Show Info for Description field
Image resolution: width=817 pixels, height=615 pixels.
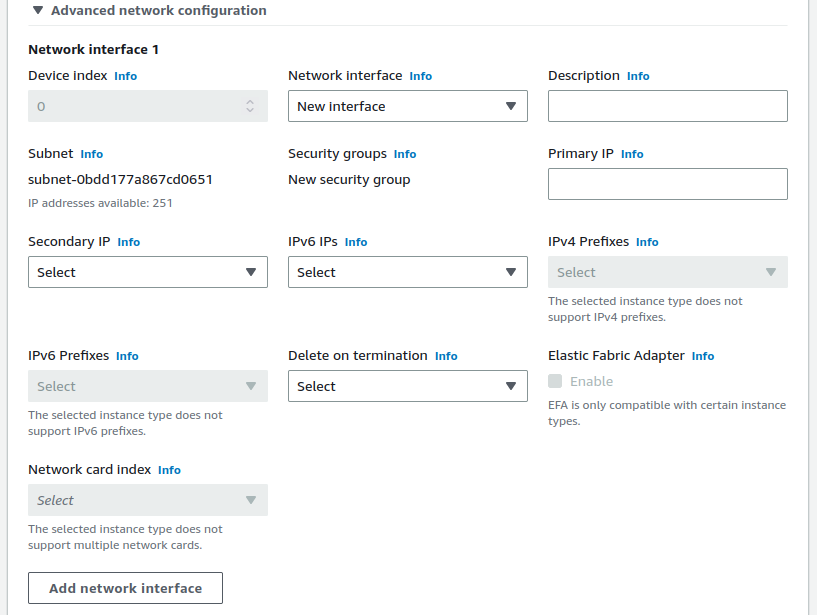[x=638, y=76]
